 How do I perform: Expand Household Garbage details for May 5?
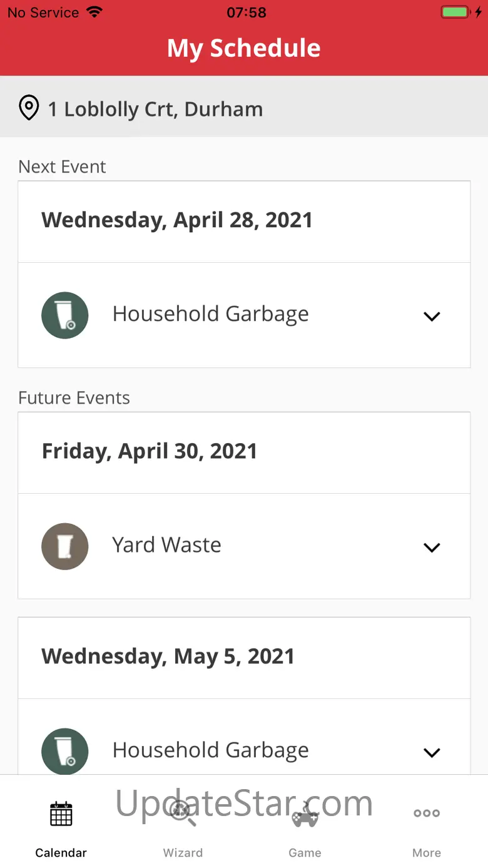pos(432,752)
